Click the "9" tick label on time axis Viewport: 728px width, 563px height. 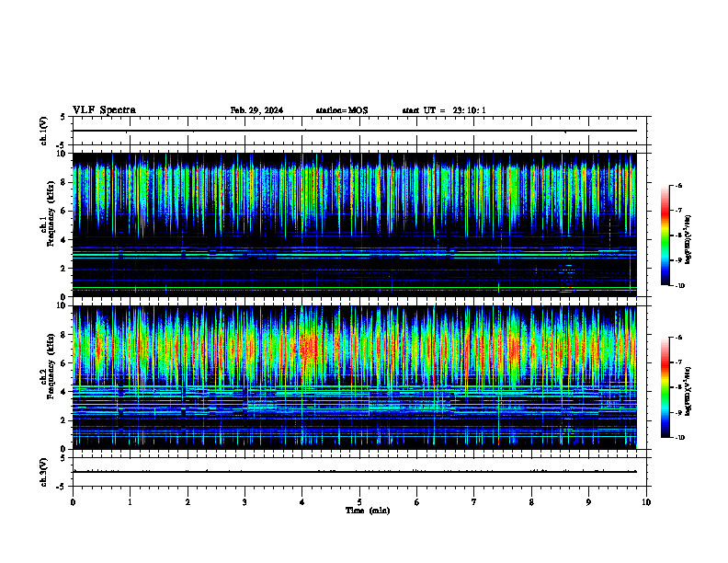point(588,502)
